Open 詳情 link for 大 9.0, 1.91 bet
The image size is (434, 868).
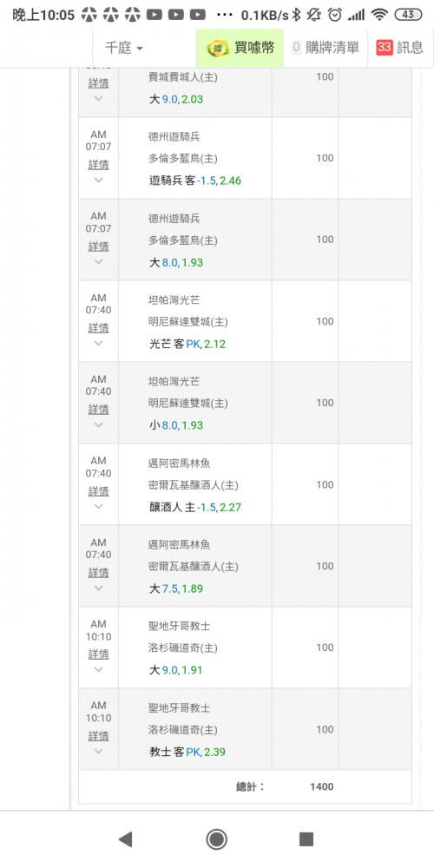(99, 654)
